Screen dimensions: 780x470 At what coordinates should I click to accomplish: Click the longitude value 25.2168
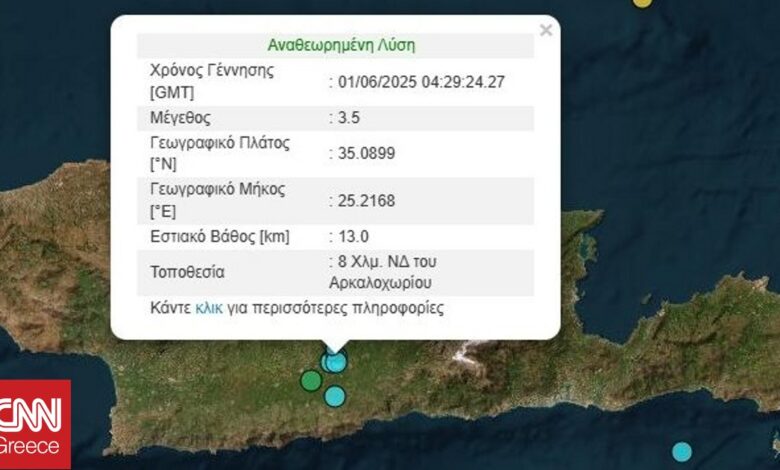[x=365, y=201]
